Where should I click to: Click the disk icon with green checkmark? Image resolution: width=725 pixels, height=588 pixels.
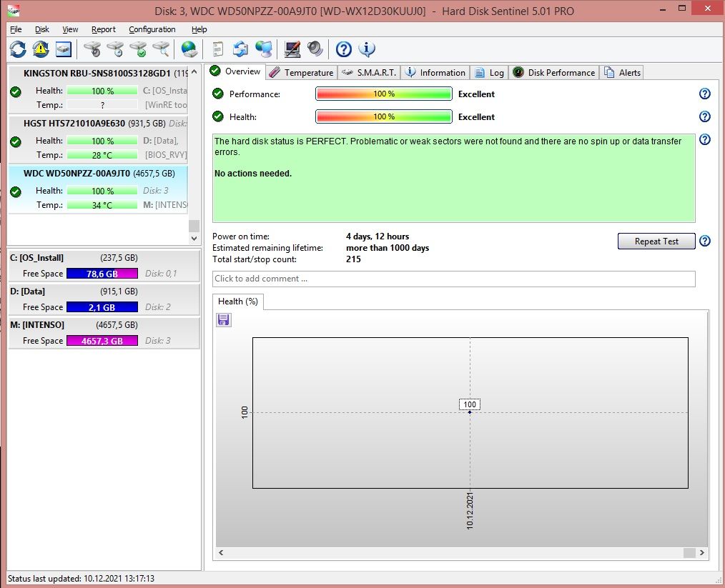tap(138, 49)
